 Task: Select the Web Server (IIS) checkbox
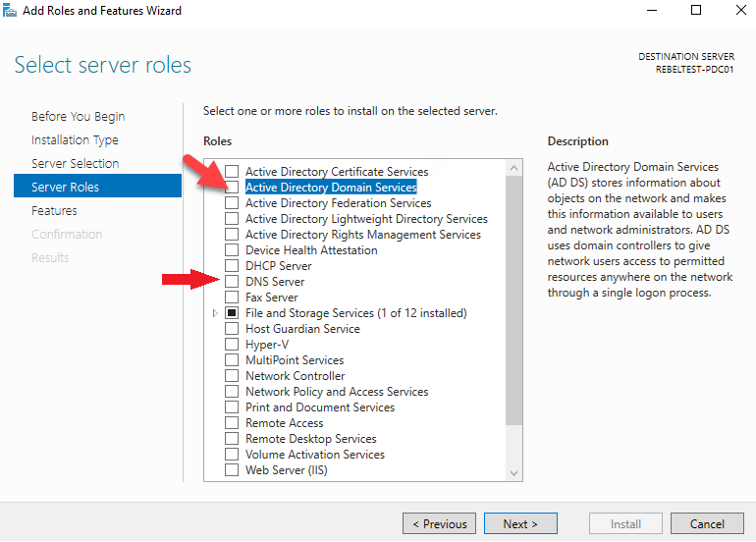click(232, 470)
